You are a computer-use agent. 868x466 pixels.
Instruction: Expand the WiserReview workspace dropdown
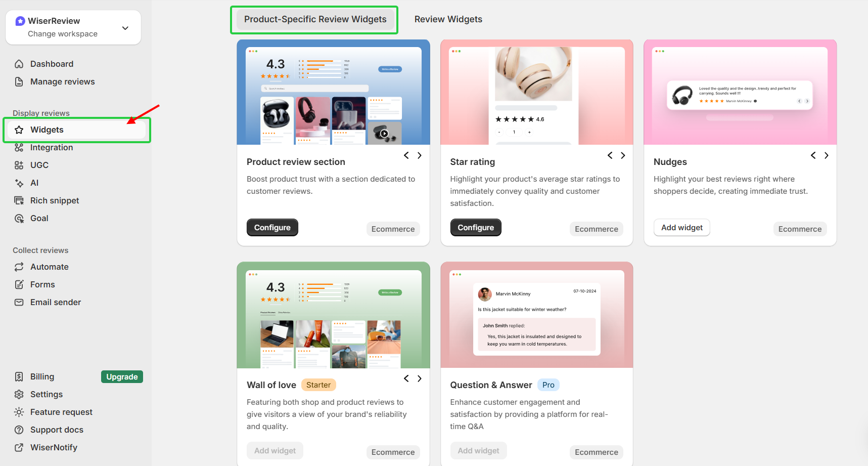pos(125,28)
